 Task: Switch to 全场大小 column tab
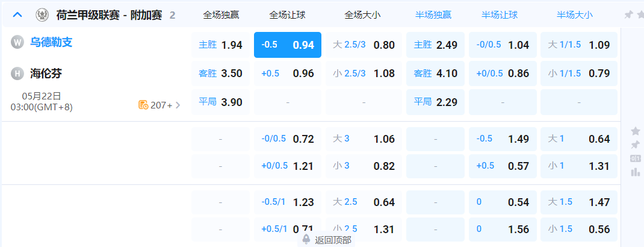click(363, 15)
